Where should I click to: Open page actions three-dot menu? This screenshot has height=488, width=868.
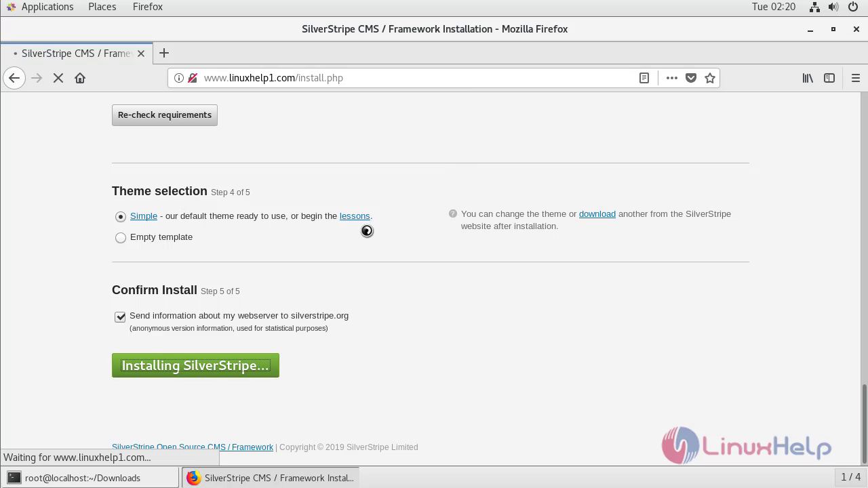click(x=672, y=78)
